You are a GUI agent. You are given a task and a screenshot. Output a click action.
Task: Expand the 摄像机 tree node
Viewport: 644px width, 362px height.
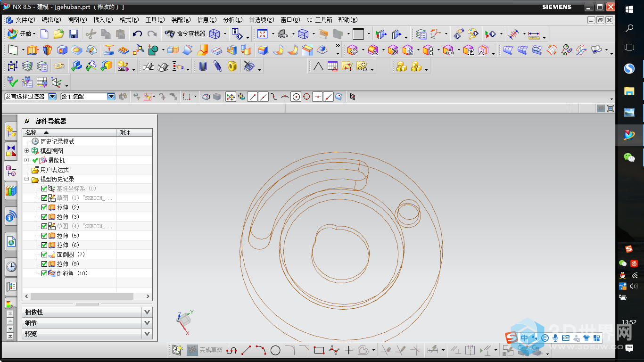coord(27,160)
